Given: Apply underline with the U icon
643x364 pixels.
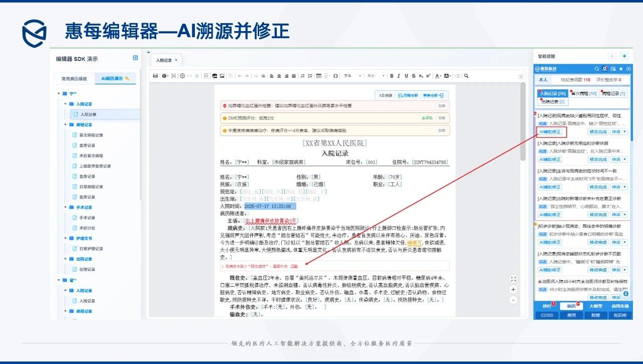Looking at the screenshot, I should coord(406,76).
